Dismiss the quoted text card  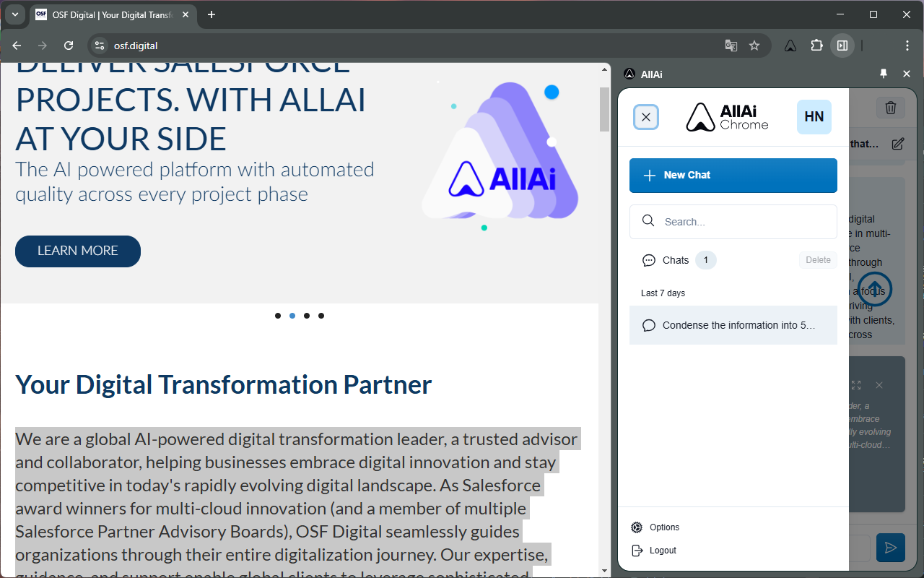coord(879,385)
